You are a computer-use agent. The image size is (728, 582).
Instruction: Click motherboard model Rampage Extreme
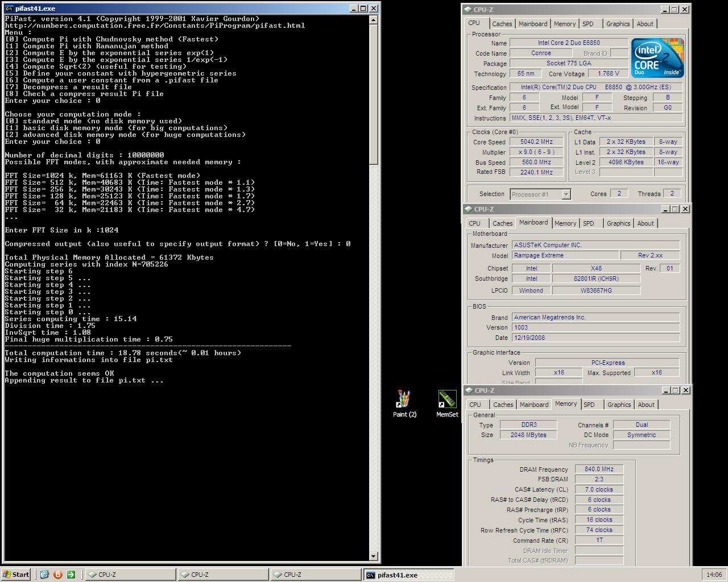click(x=565, y=255)
